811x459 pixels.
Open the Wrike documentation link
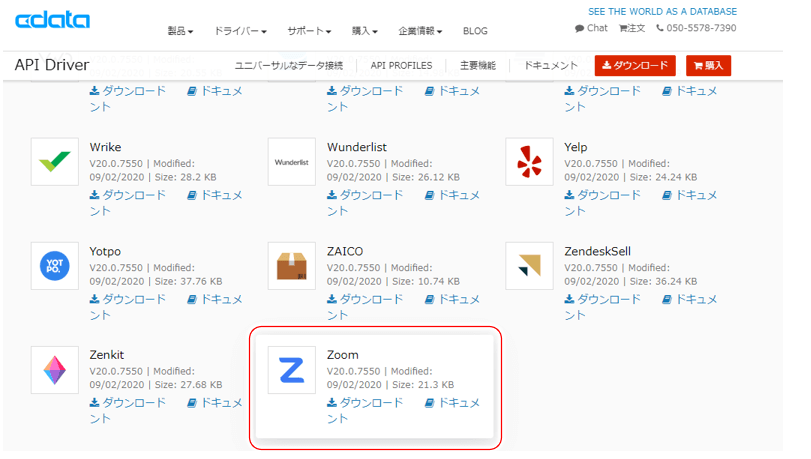pyautogui.click(x=215, y=195)
